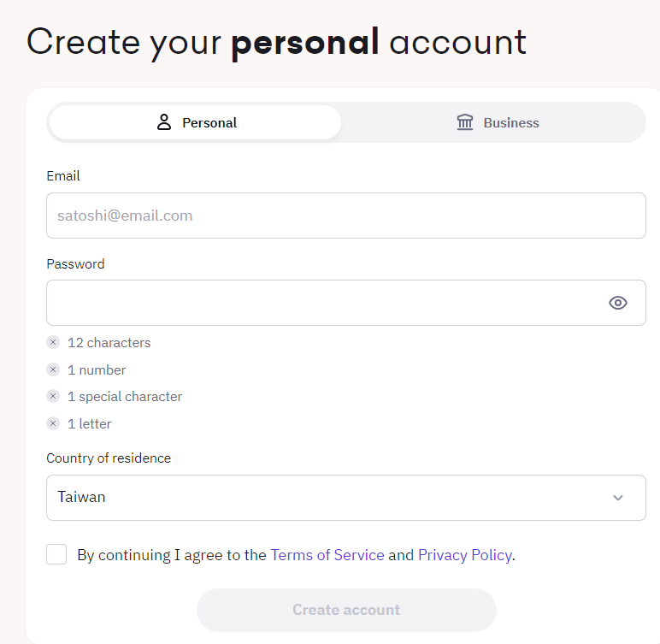Open the Taiwan country of residence selector
660x644 pixels.
tap(325, 498)
